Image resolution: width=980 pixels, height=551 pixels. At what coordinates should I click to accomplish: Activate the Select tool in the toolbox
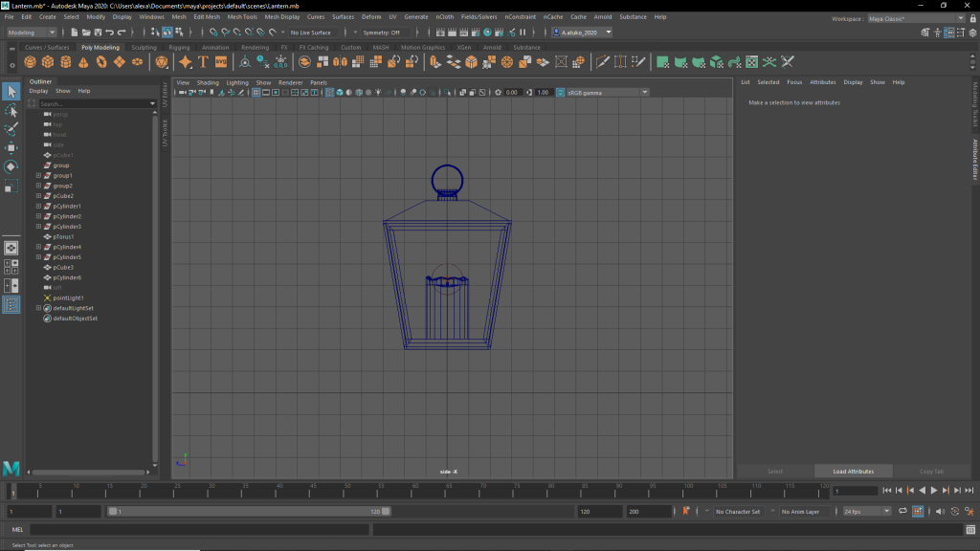11,92
